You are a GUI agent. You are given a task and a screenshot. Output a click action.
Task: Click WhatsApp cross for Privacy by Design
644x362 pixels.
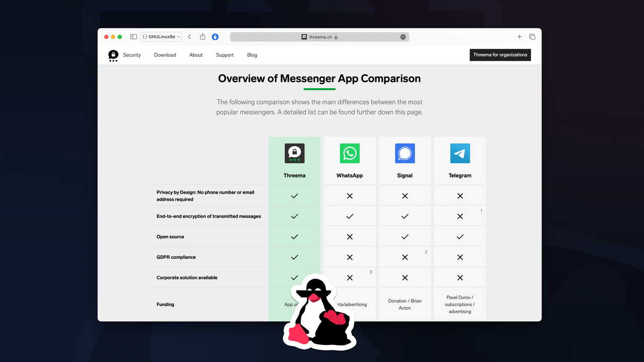point(350,196)
